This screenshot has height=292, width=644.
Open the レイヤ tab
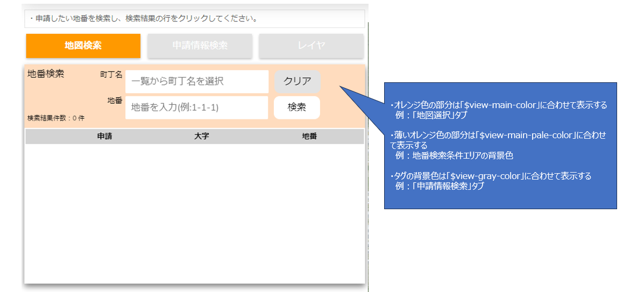coord(311,46)
